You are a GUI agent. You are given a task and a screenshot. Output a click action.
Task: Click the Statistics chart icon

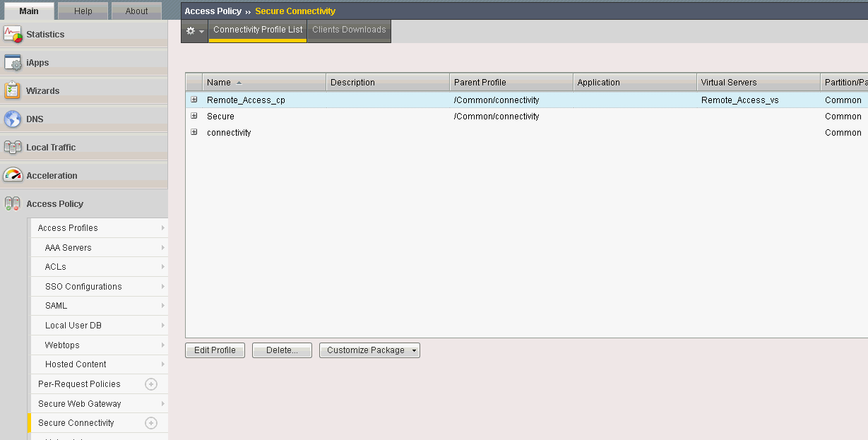13,34
